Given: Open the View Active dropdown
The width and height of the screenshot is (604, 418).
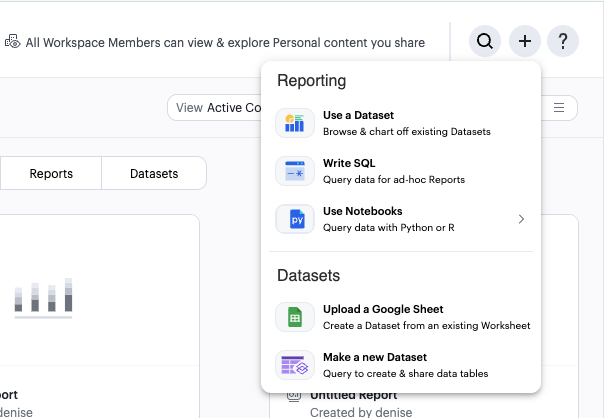Looking at the screenshot, I should tap(215, 108).
